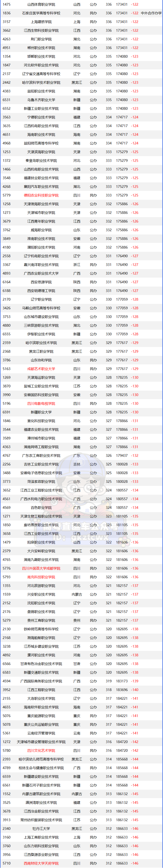
Task: Select the 石家庄医学高等专科学校 row name
Action: click(x=41, y=13)
